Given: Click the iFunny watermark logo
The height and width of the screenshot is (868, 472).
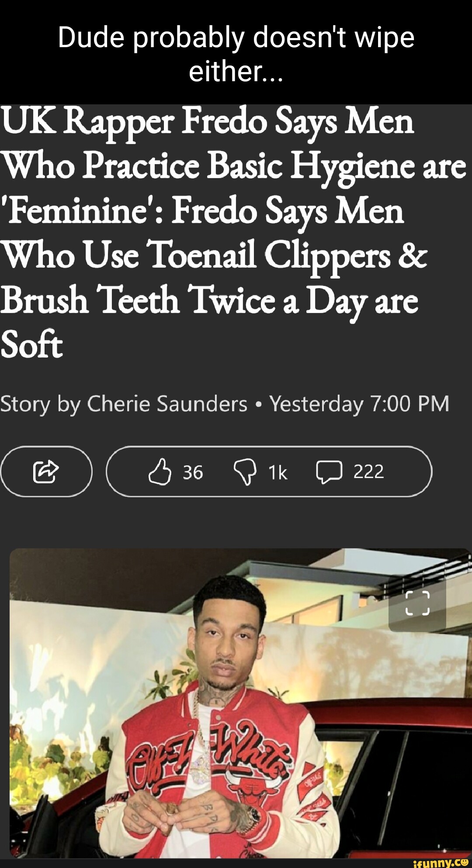Looking at the screenshot, I should [x=440, y=862].
